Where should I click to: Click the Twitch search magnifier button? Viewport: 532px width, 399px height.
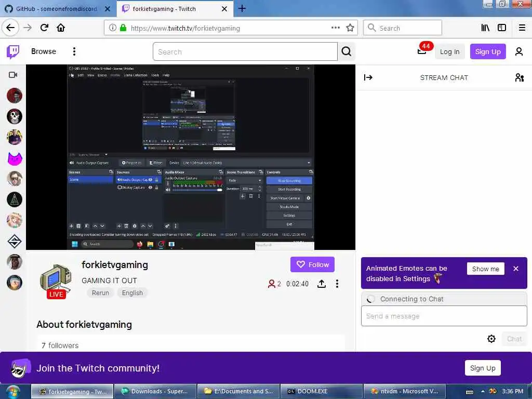click(347, 51)
